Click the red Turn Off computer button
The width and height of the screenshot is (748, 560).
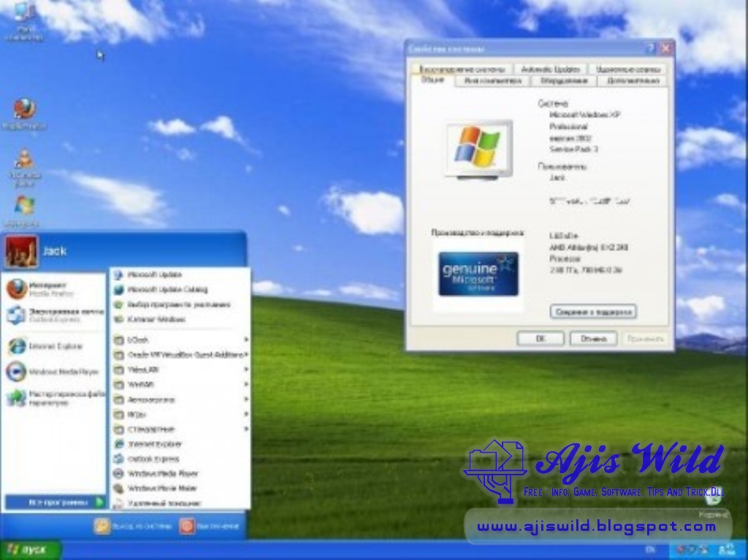pyautogui.click(x=186, y=526)
